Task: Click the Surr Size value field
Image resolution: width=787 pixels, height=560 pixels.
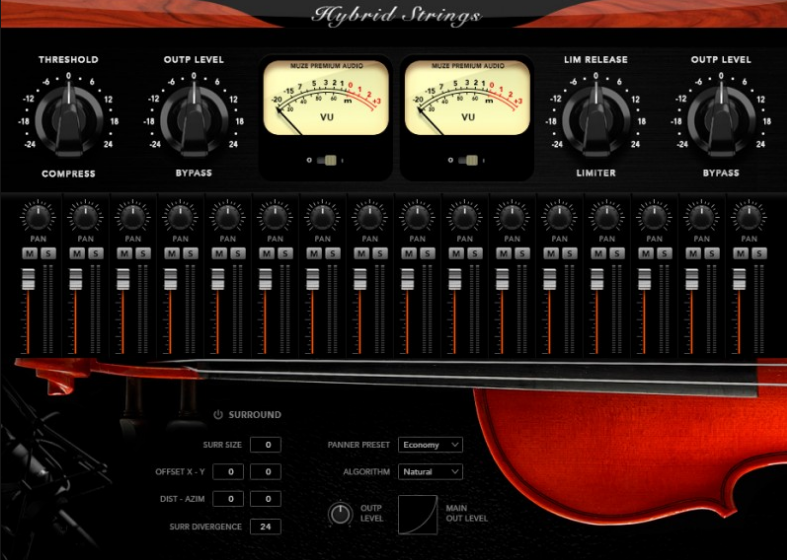Action: point(265,444)
